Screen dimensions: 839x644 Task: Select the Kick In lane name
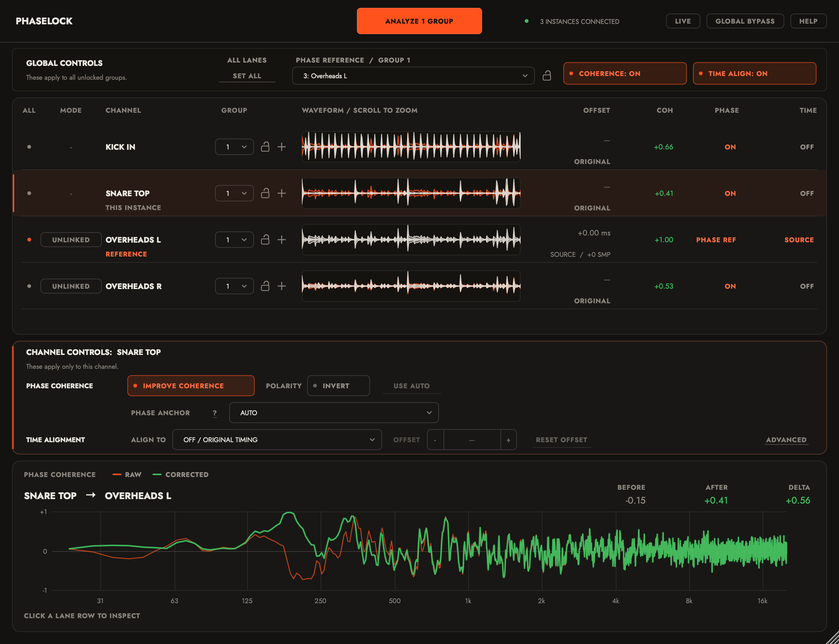[x=120, y=147]
